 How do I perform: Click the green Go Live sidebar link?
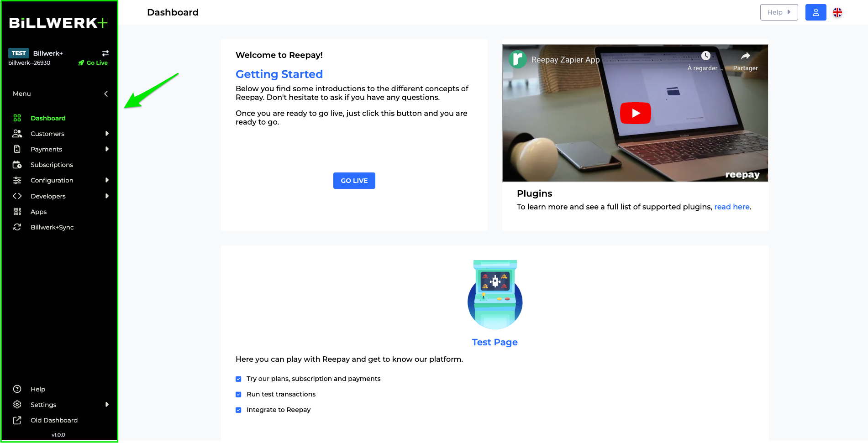pyautogui.click(x=97, y=63)
